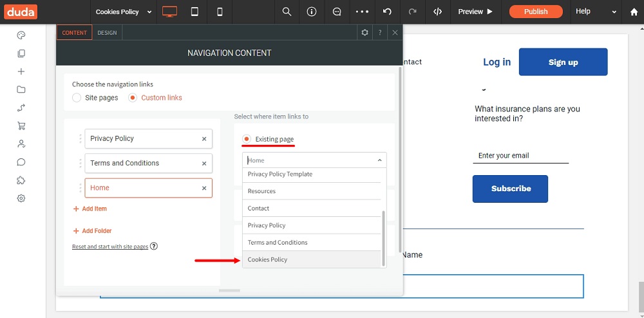The width and height of the screenshot is (644, 318).
Task: Switch to desktop view icon
Action: (x=169, y=12)
